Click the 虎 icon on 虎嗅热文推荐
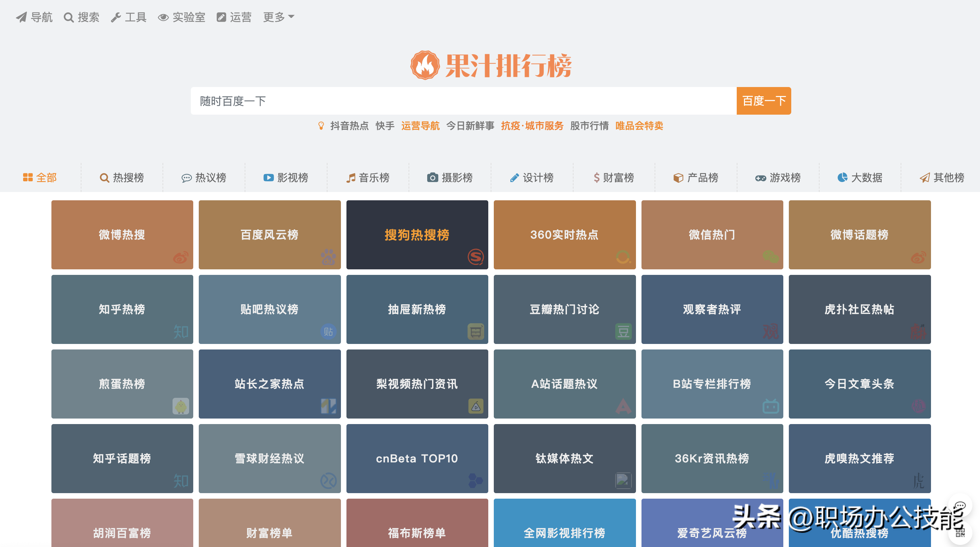 pyautogui.click(x=918, y=481)
